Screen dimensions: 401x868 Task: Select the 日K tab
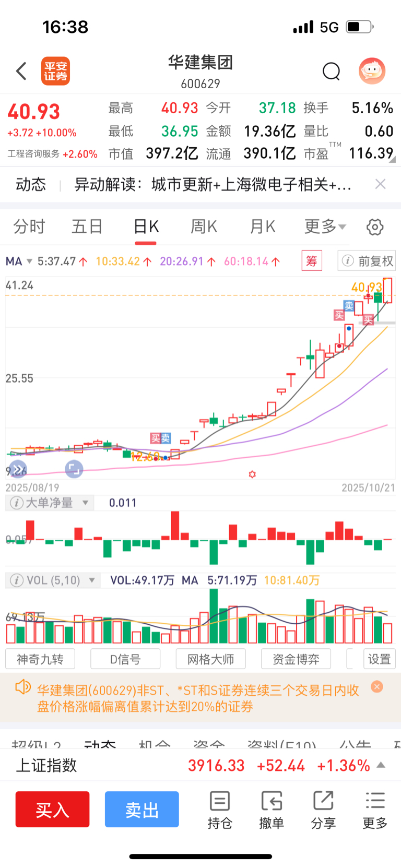point(146,227)
